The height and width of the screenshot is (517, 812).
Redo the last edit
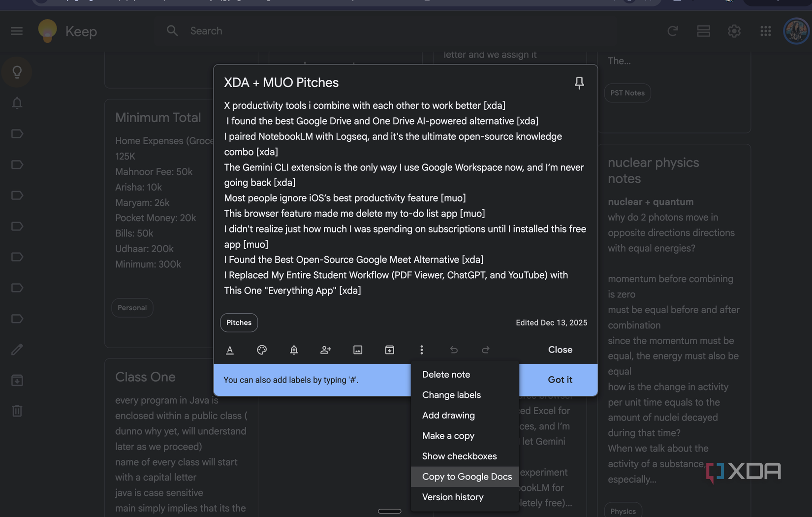tap(486, 350)
